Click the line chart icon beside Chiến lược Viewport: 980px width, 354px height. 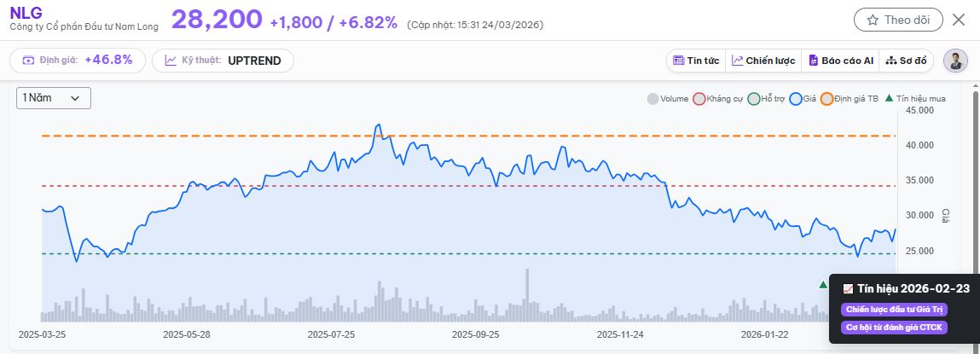737,61
